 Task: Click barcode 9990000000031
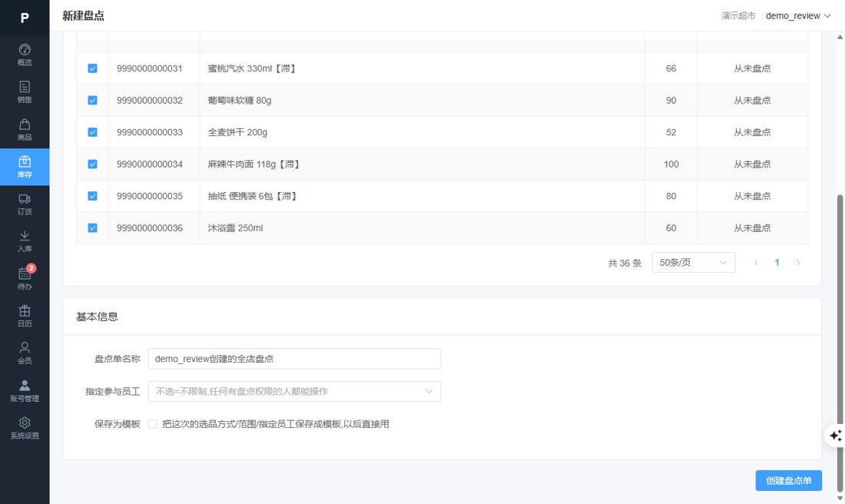(149, 68)
